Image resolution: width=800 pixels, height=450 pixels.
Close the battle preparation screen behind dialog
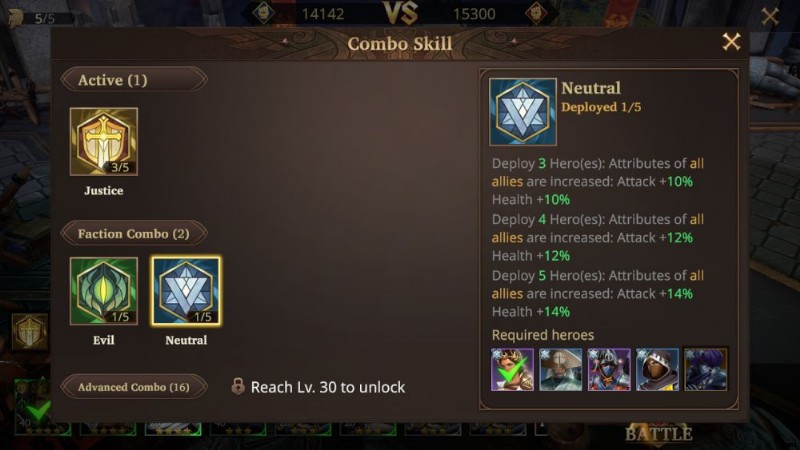click(x=769, y=16)
